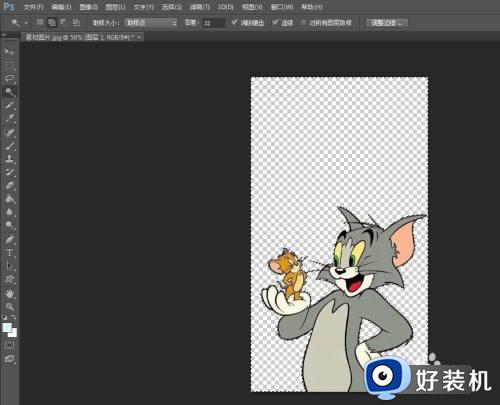Select the Clone Stamp tool
Screen dimensions: 500x405
click(x=9, y=159)
